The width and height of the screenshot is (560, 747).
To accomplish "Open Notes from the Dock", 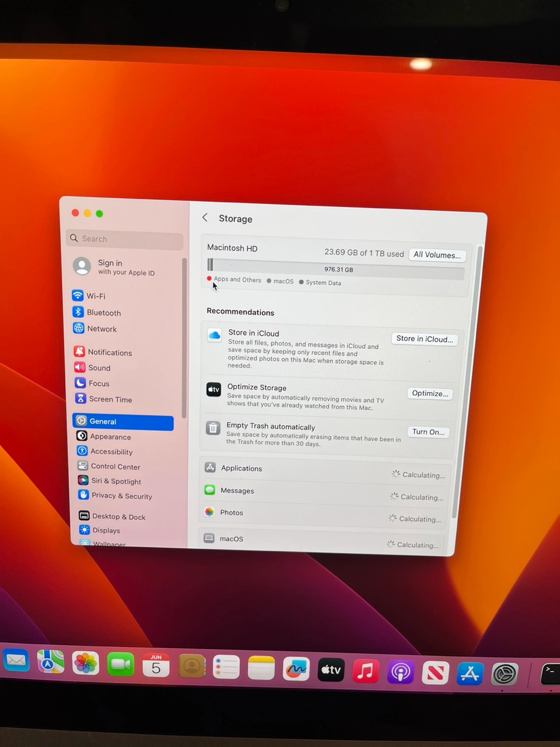I will [x=261, y=669].
